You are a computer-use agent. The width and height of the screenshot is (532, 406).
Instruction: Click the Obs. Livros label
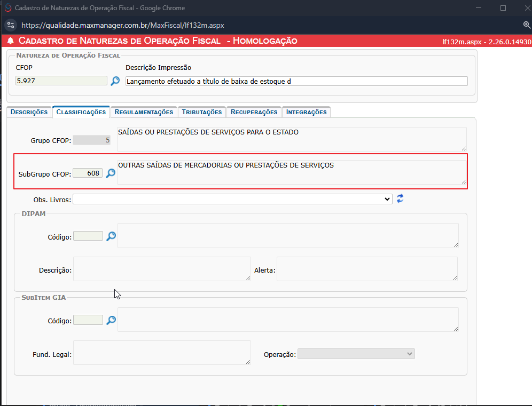point(52,200)
